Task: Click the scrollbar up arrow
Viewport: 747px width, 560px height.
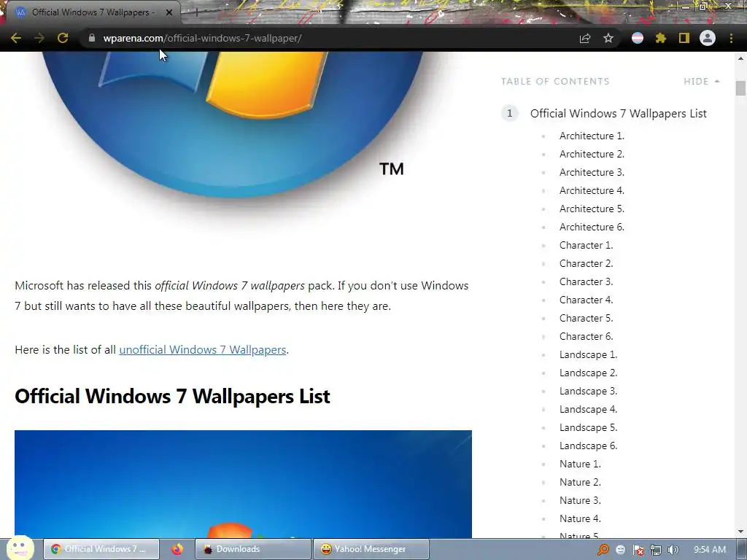Action: point(740,58)
